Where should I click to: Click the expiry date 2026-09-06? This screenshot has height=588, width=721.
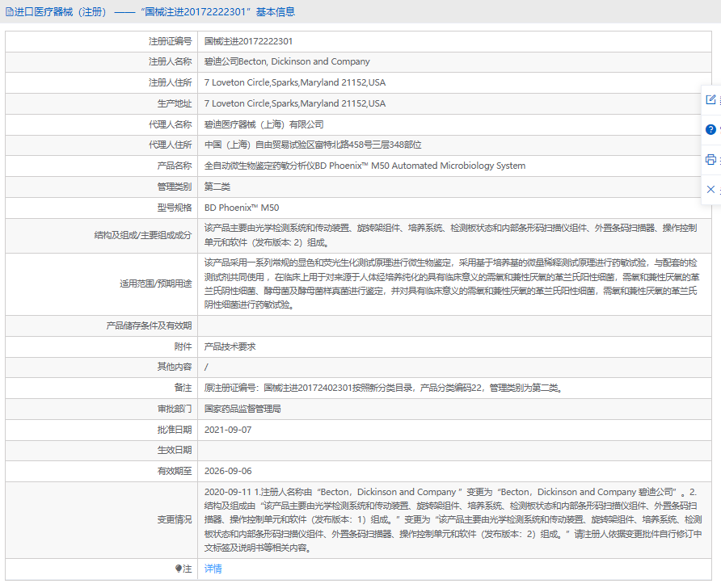(x=228, y=472)
